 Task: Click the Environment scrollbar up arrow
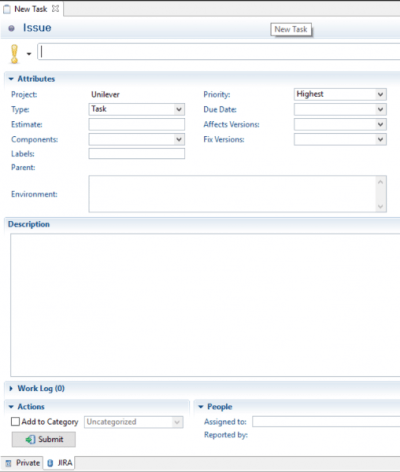tap(380, 182)
